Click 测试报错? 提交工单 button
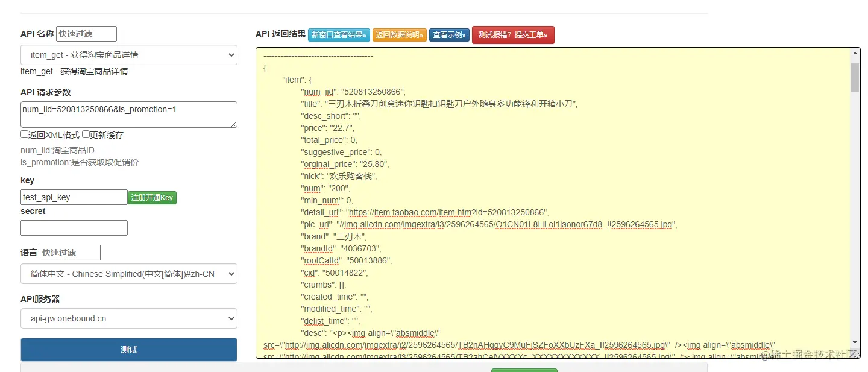This screenshot has height=372, width=868. point(513,35)
